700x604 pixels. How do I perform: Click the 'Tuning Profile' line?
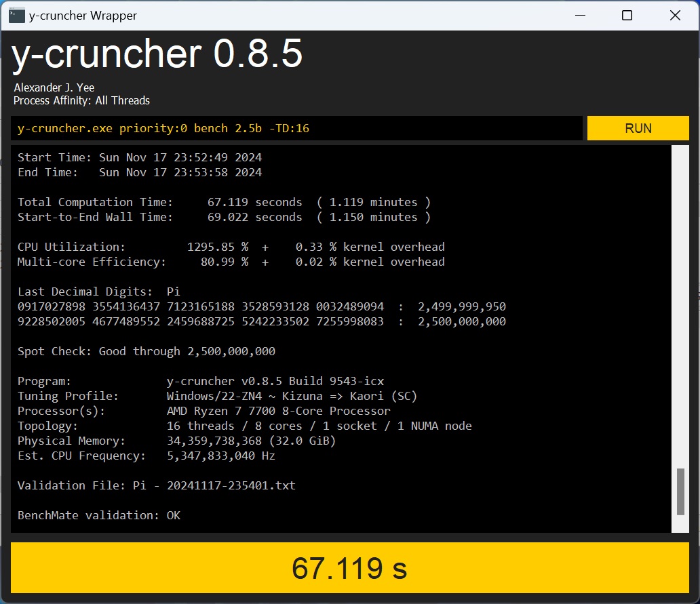[x=218, y=396]
